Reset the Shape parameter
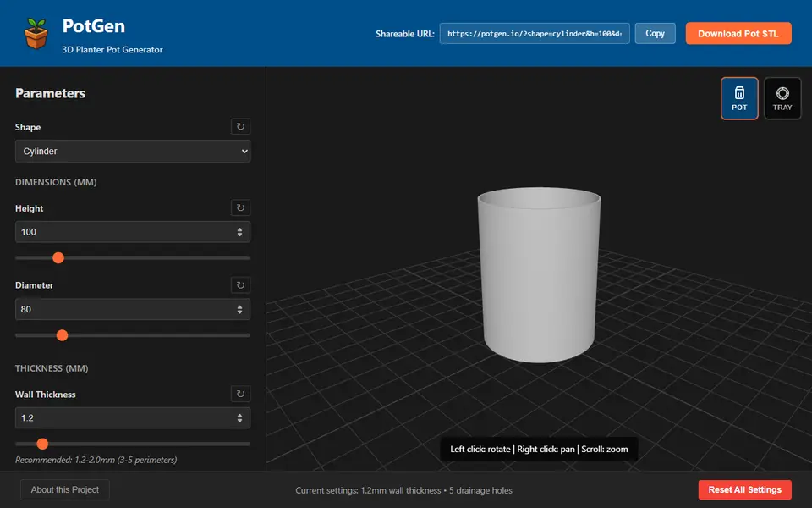This screenshot has height=508, width=812. tap(240, 126)
